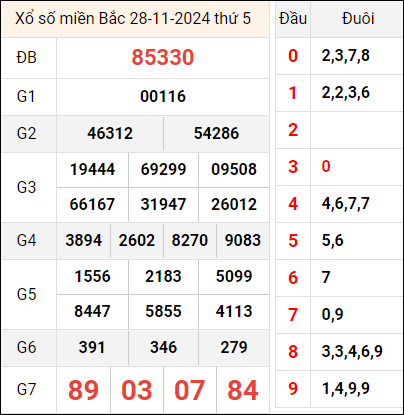Click the special prize number 85330

(x=163, y=57)
